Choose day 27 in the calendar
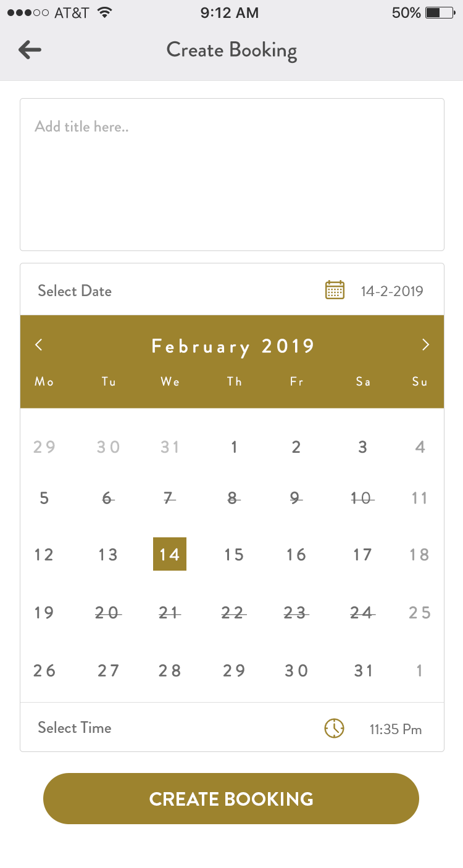463x868 pixels. (108, 671)
